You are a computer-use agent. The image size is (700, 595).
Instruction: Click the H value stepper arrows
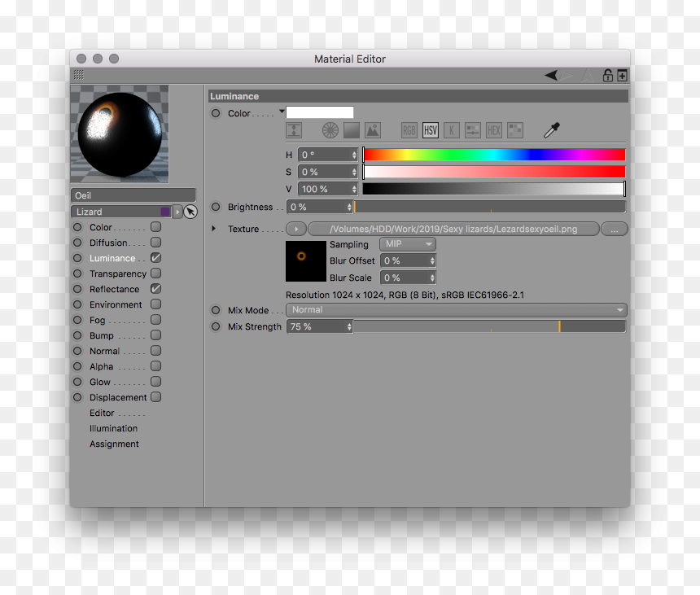(x=354, y=155)
